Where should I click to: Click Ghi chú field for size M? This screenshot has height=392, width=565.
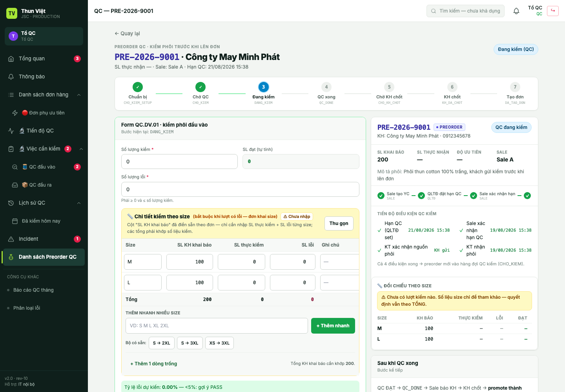tap(340, 262)
